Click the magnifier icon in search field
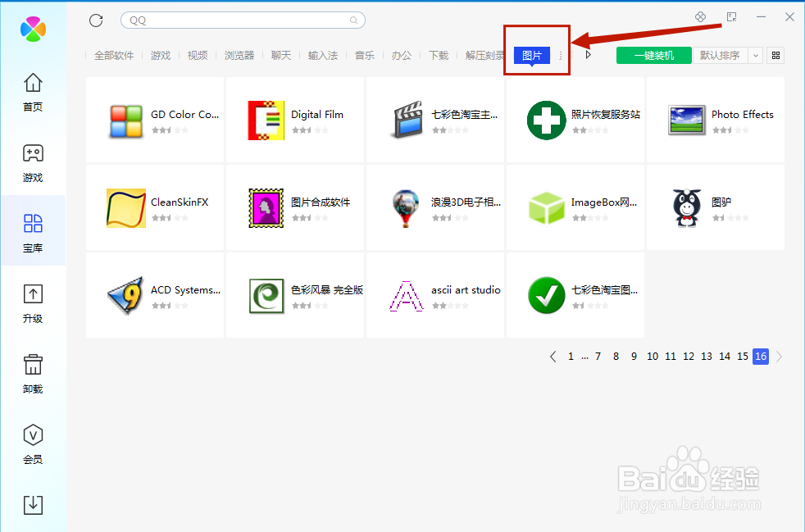 [354, 20]
